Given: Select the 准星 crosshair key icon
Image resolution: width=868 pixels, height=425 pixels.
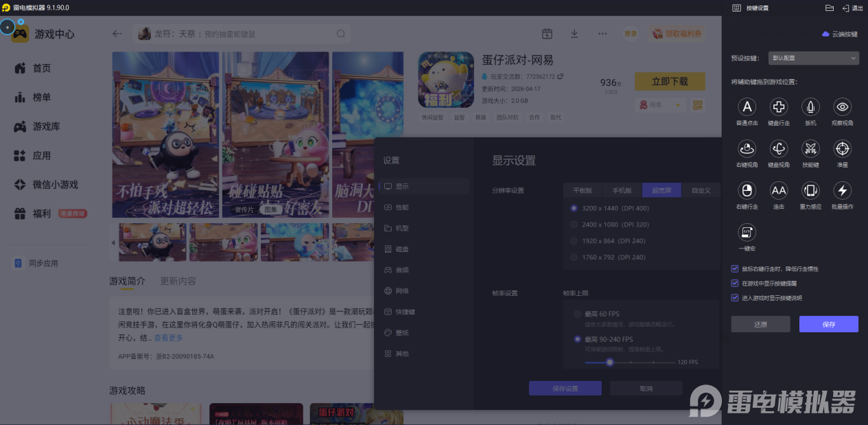Looking at the screenshot, I should click(x=843, y=148).
